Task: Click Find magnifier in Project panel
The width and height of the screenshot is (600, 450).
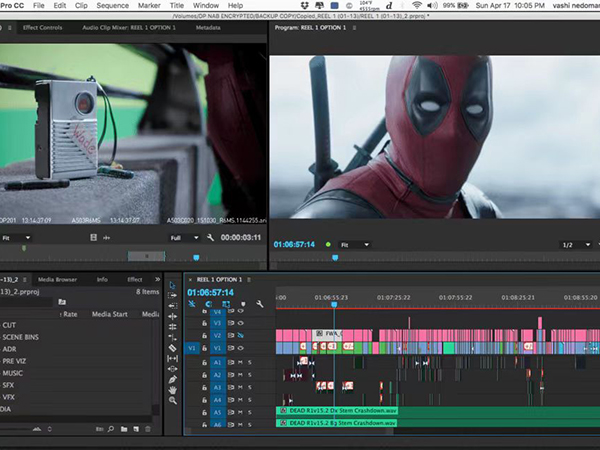Action: point(111,429)
